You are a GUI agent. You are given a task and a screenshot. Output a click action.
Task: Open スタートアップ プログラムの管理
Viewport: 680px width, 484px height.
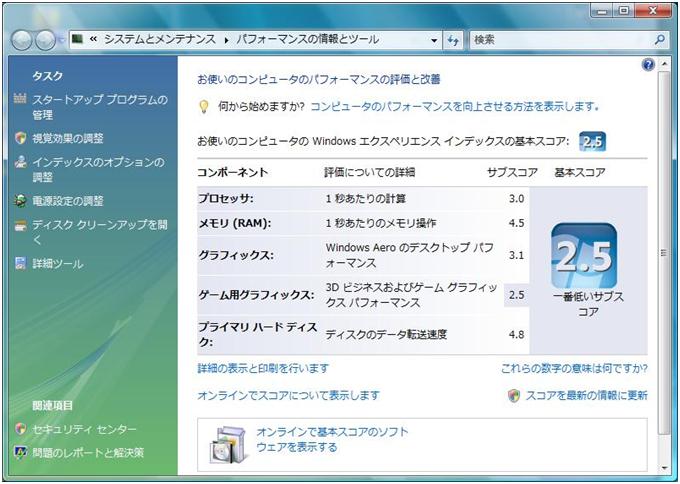[x=100, y=107]
